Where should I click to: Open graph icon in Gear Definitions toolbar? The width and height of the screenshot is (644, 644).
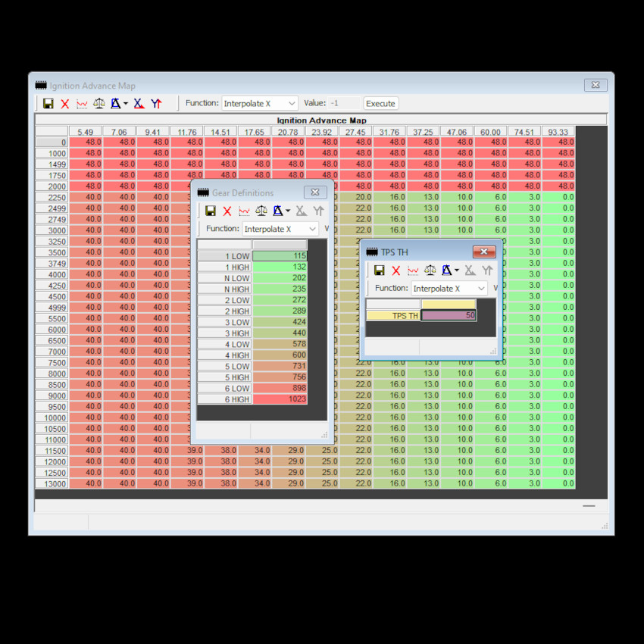pos(244,211)
